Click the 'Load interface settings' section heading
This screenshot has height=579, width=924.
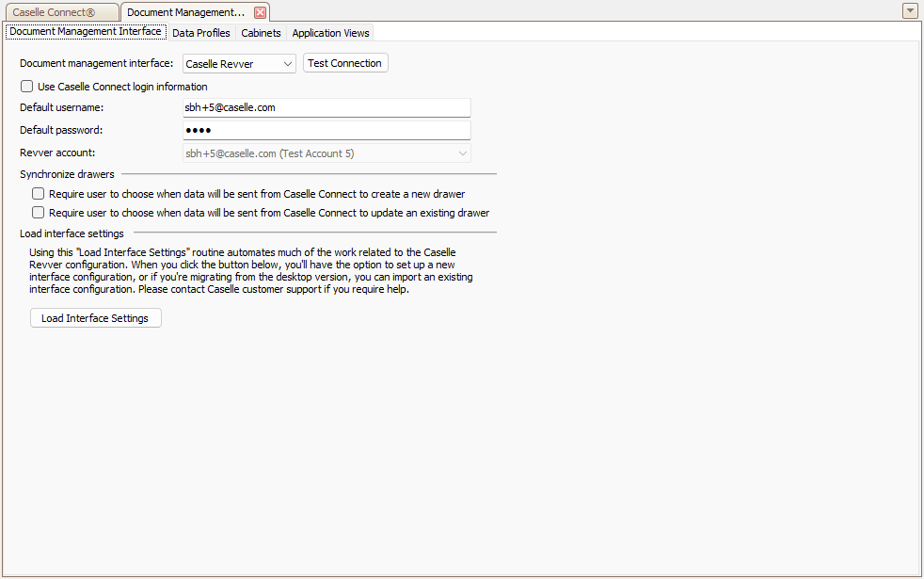click(x=72, y=233)
